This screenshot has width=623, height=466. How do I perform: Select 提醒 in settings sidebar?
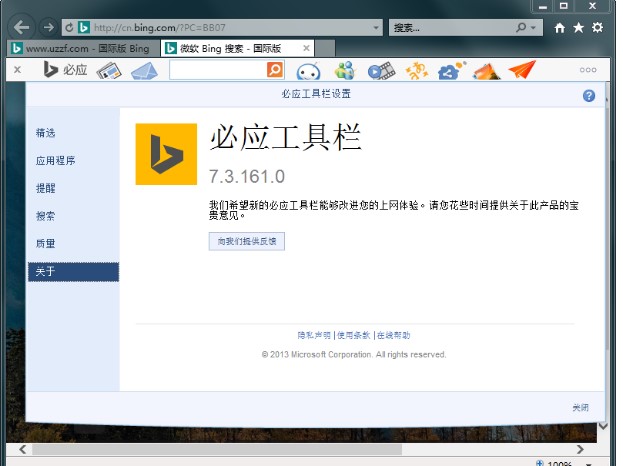click(46, 188)
